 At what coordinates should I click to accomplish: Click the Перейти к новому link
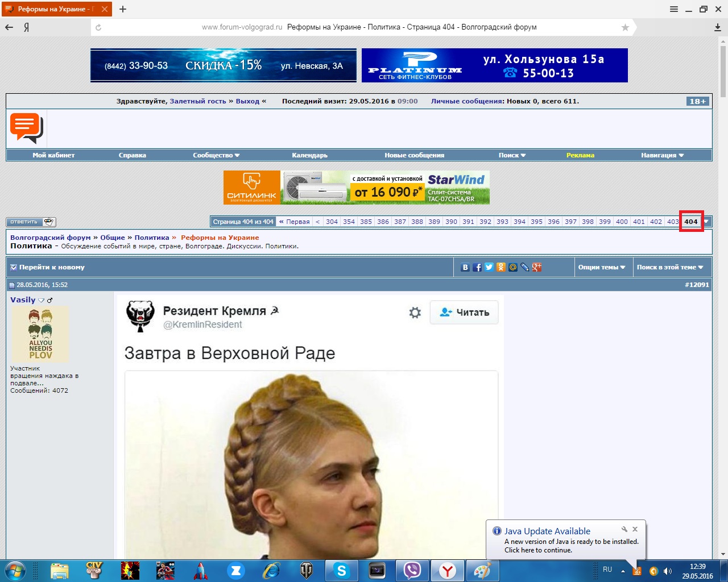[52, 267]
